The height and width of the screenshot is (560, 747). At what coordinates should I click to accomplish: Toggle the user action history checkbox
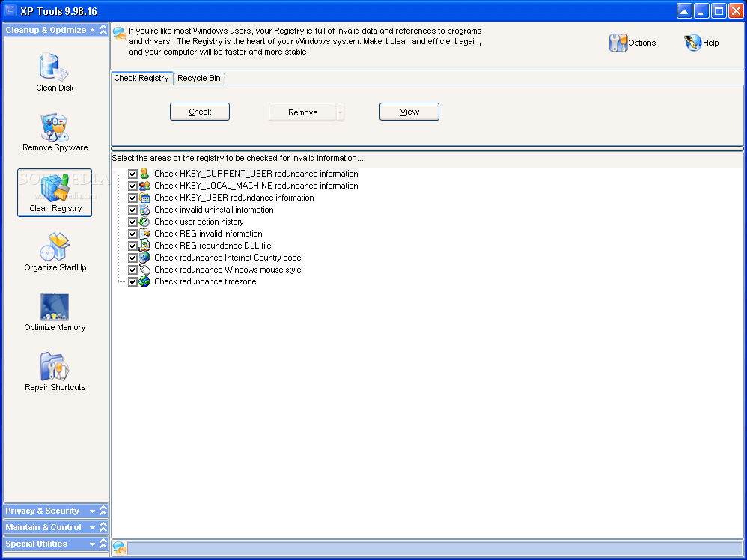(x=133, y=222)
